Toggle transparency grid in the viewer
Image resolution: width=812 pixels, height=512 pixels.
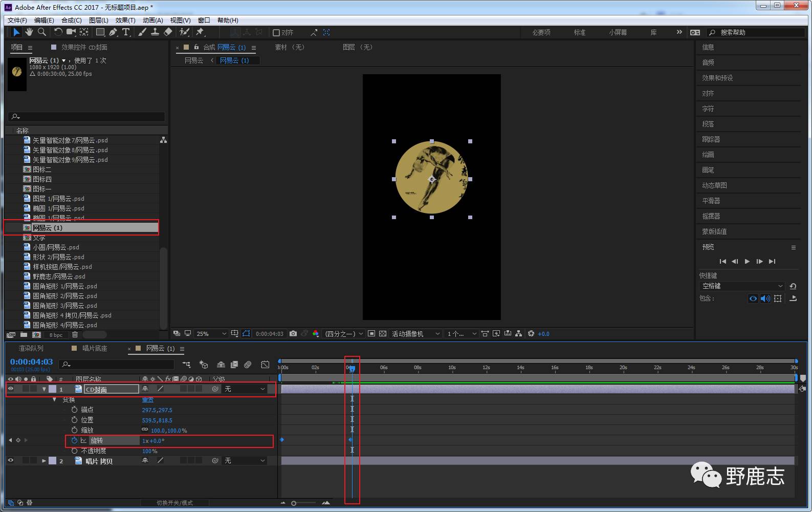click(x=383, y=334)
